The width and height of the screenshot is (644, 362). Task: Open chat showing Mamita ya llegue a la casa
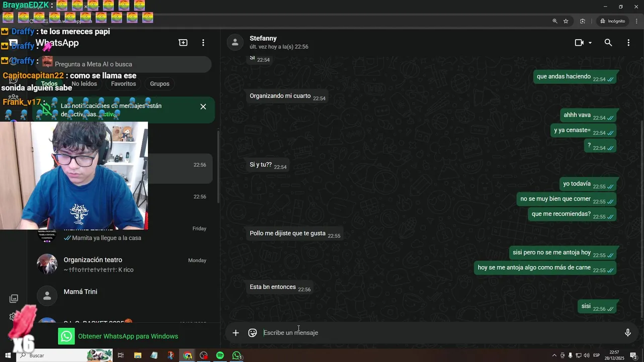click(123, 233)
